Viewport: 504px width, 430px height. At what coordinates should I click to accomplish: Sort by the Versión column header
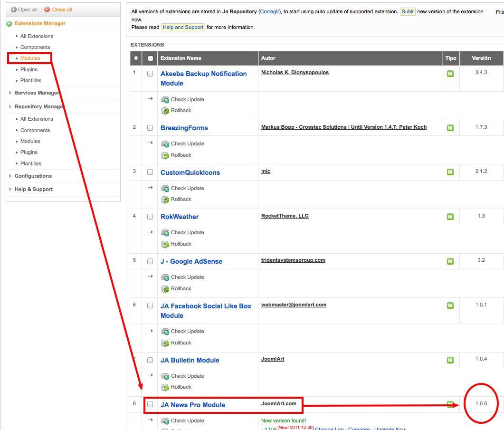tap(481, 58)
